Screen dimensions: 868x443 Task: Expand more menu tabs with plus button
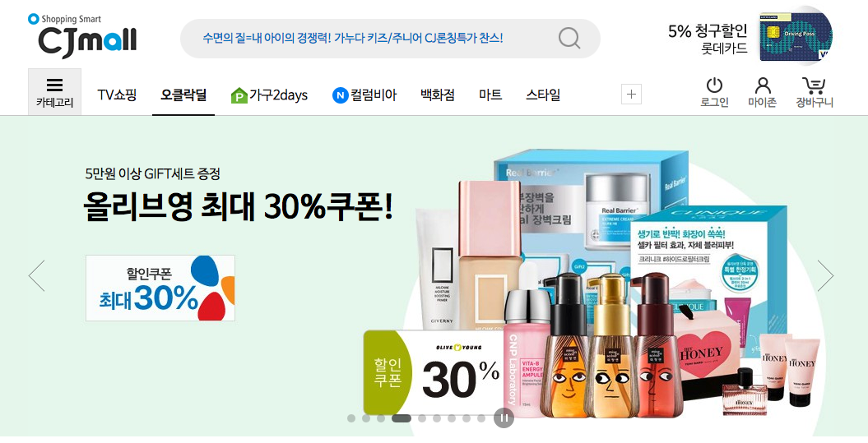click(x=631, y=94)
